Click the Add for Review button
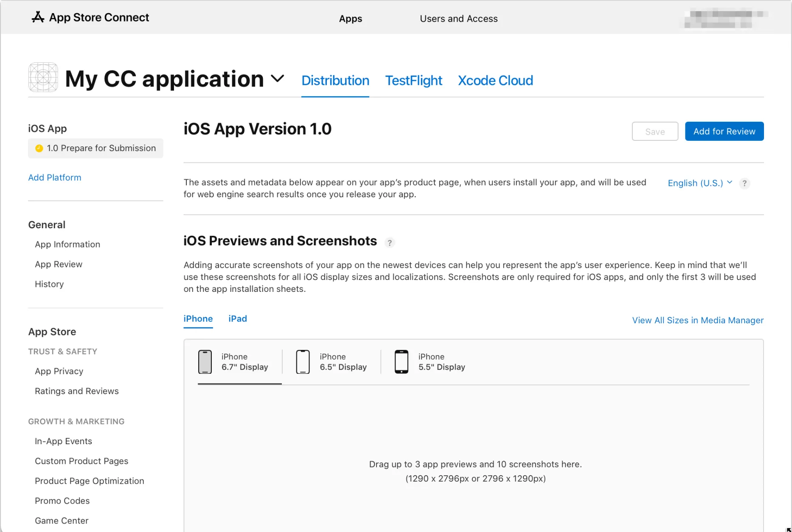The image size is (792, 532). [724, 132]
